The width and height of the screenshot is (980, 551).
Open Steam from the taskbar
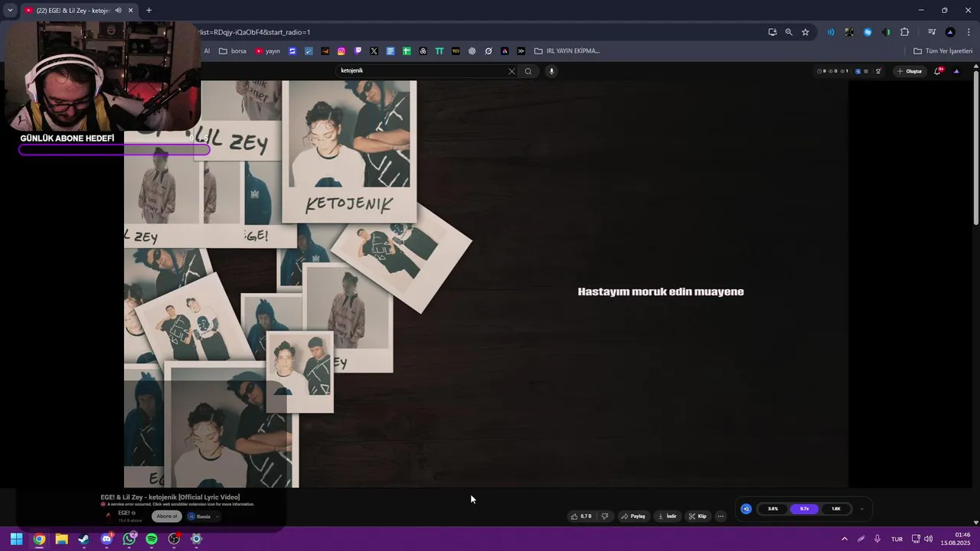(83, 539)
